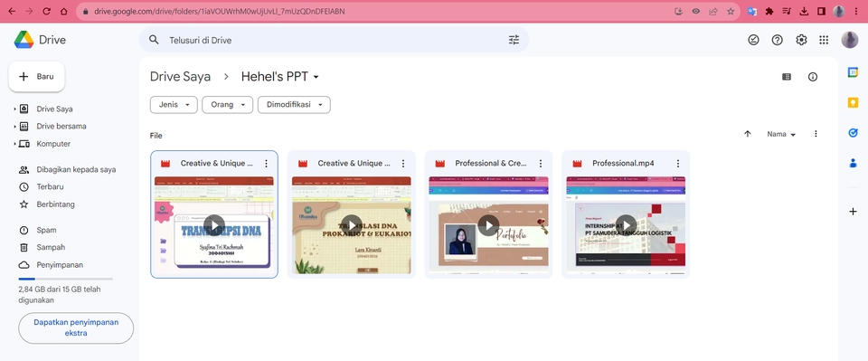Viewport: 868px width, 361px height.
Task: Open Drive Saya in sidebar
Action: (54, 109)
